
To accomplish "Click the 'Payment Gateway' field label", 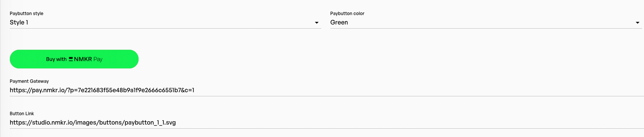I will point(29,81).
